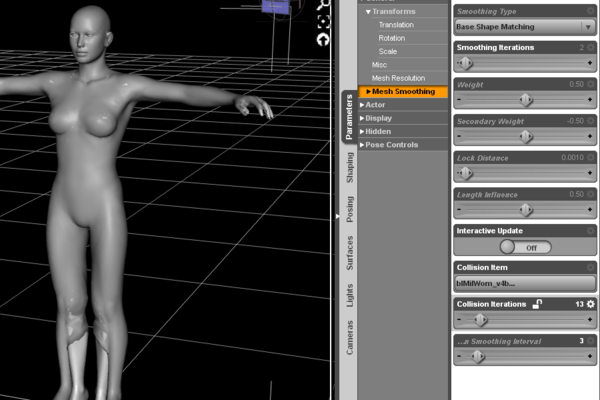
Task: Select the Misc tree item
Action: (x=379, y=65)
